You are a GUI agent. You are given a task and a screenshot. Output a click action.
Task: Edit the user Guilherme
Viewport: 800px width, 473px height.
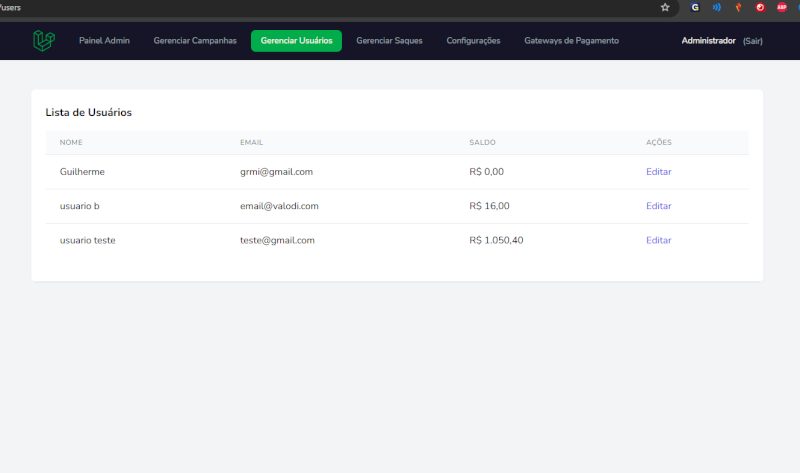point(658,172)
